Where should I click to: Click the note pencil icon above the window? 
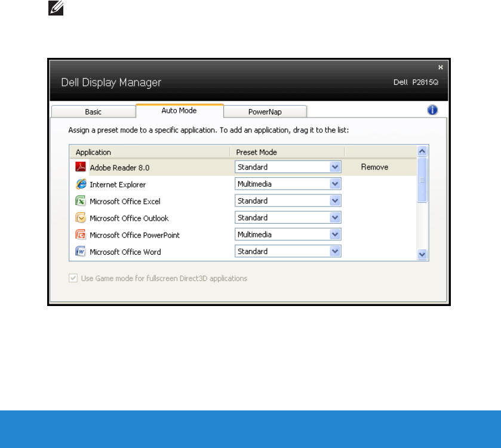(x=56, y=8)
